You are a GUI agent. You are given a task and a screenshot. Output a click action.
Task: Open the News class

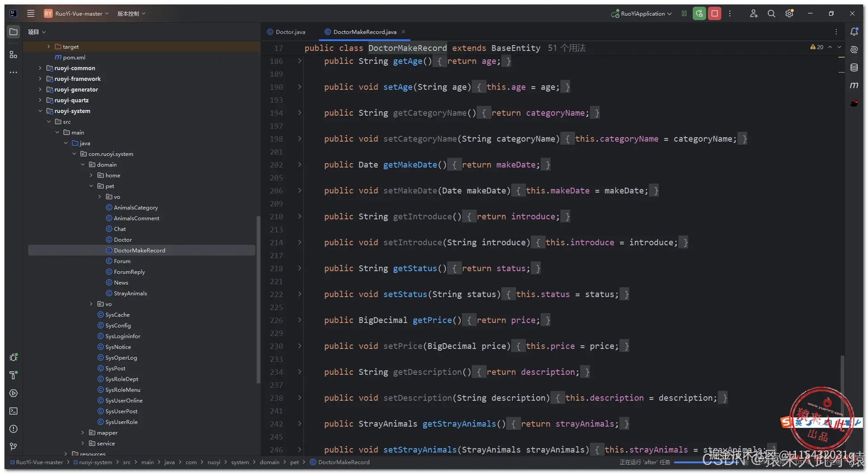pos(117,282)
